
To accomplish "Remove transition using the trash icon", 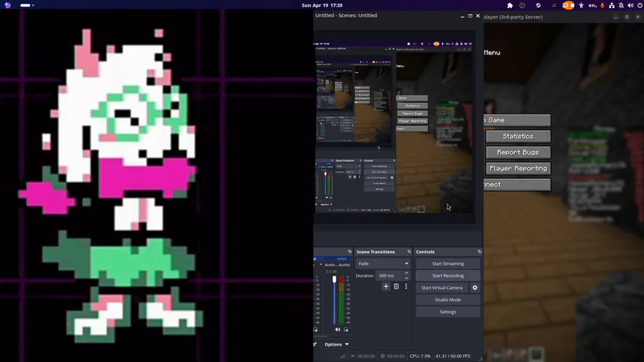I will 396,286.
